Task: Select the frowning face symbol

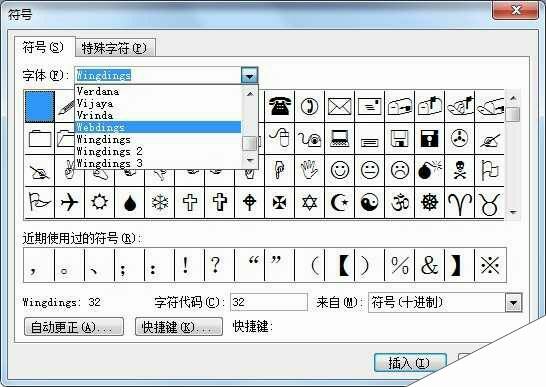Action: tap(399, 170)
